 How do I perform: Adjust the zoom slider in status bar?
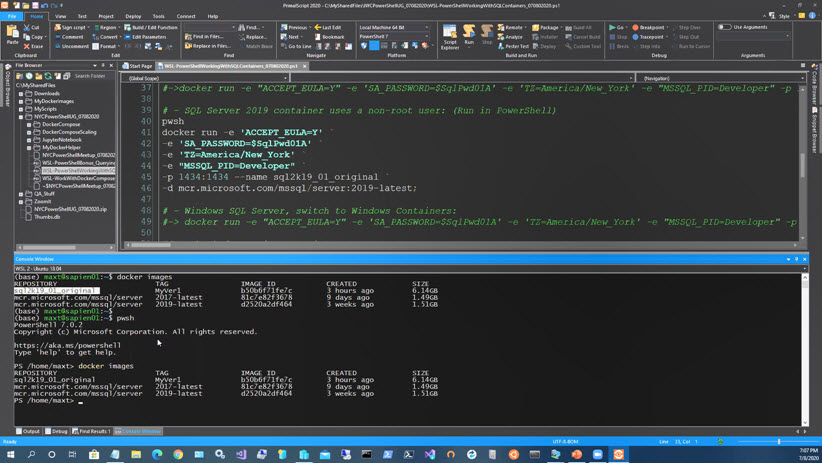tap(779, 442)
